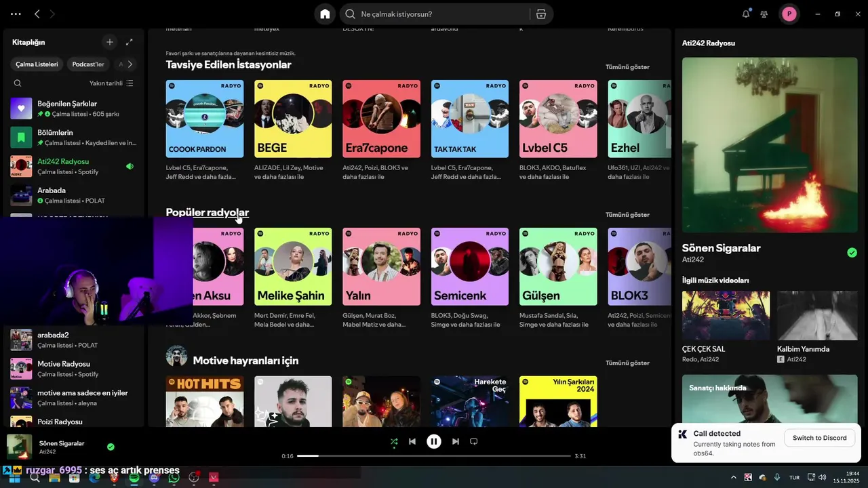Viewport: 868px width, 488px height.
Task: Select the Çalma Listeleri filter chip
Action: point(37,64)
